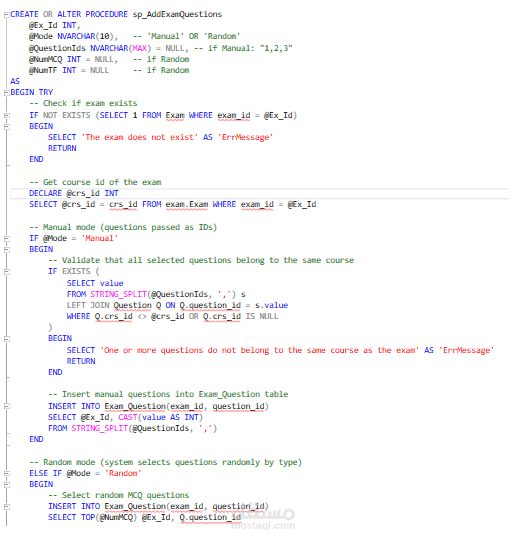527x542 pixels.
Task: Click the mostaql.com watermark
Action: (263, 526)
